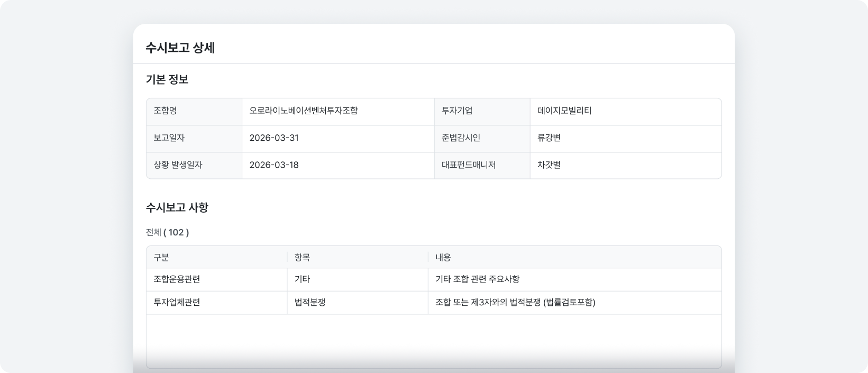Click the name 차갓벌
Image resolution: width=868 pixels, height=373 pixels.
(x=549, y=165)
